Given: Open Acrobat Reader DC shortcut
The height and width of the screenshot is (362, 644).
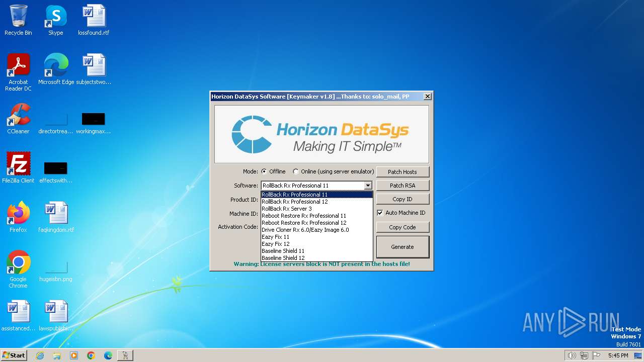Looking at the screenshot, I should [x=18, y=72].
